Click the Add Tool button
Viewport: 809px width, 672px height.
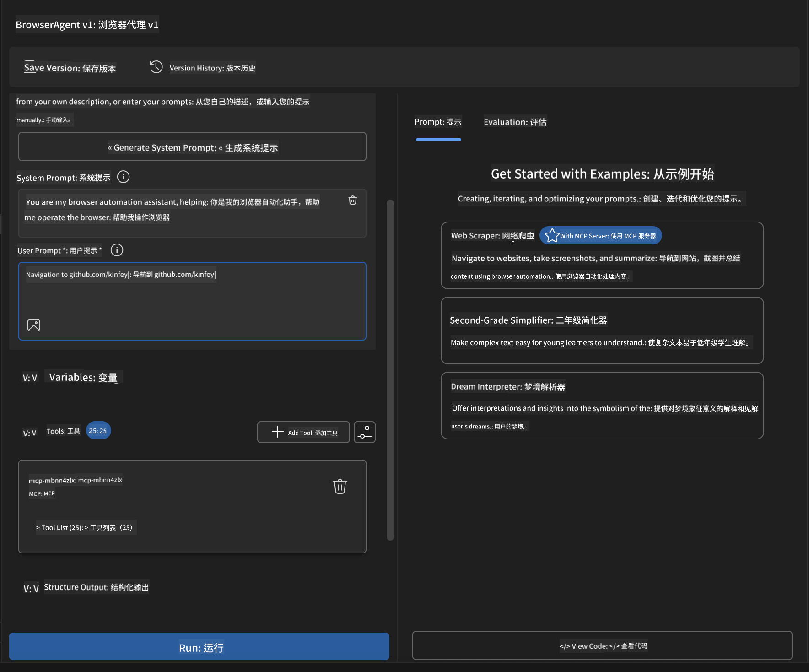coord(303,432)
